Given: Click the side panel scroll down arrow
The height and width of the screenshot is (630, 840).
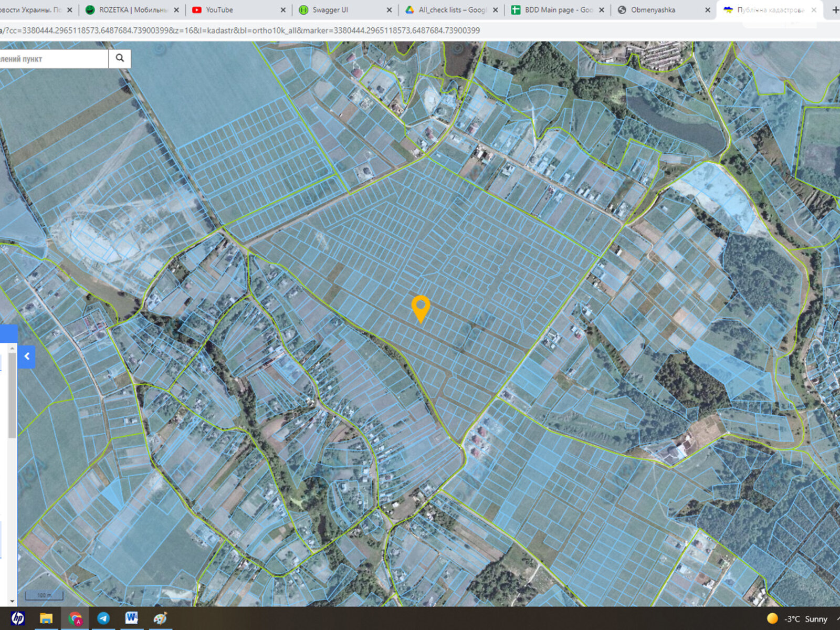Looking at the screenshot, I should click(x=12, y=601).
